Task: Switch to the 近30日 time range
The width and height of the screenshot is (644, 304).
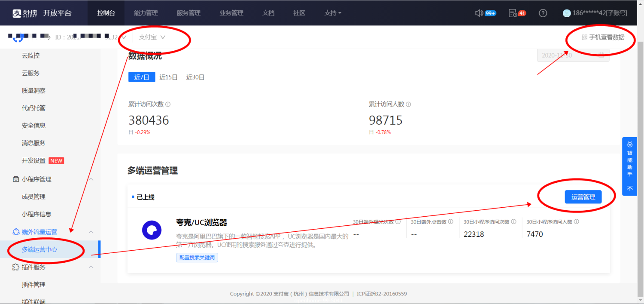Action: [195, 77]
